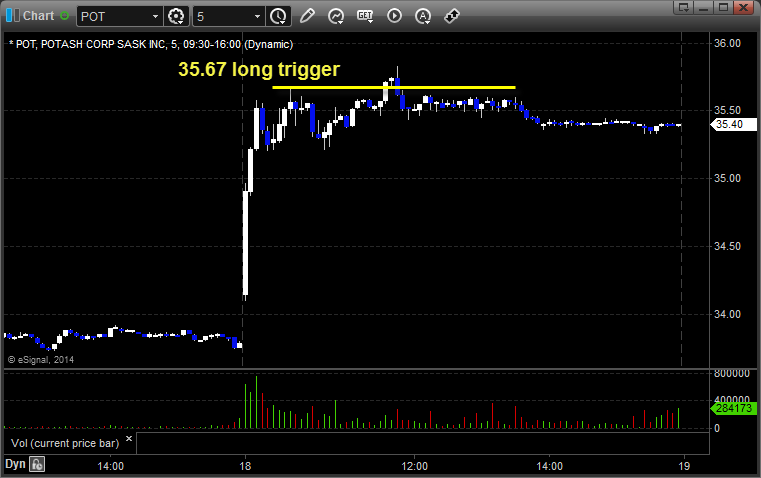This screenshot has width=761, height=478.
Task: Click the double-arrow scroll icon in the toolbar
Action: point(452,16)
